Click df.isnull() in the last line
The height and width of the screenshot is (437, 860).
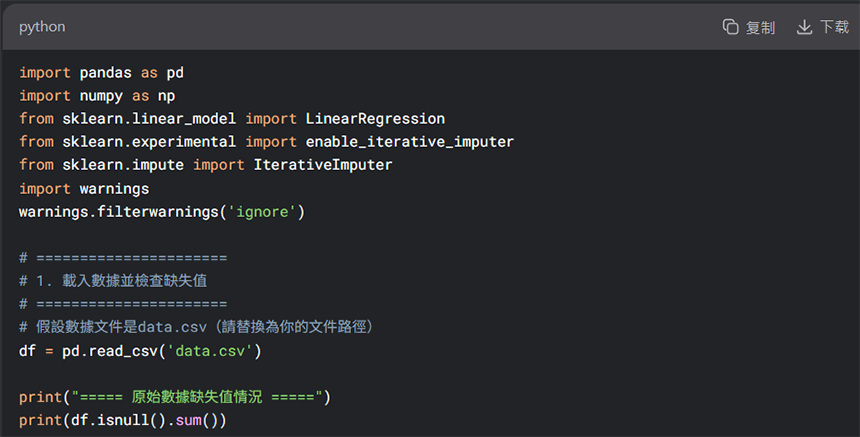tap(118, 420)
